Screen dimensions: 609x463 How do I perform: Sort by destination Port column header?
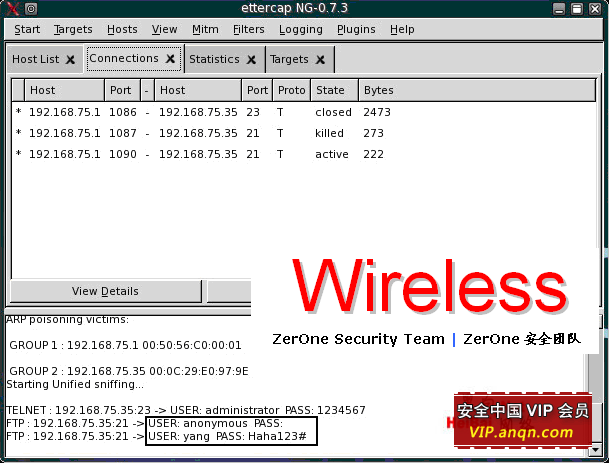tap(257, 91)
